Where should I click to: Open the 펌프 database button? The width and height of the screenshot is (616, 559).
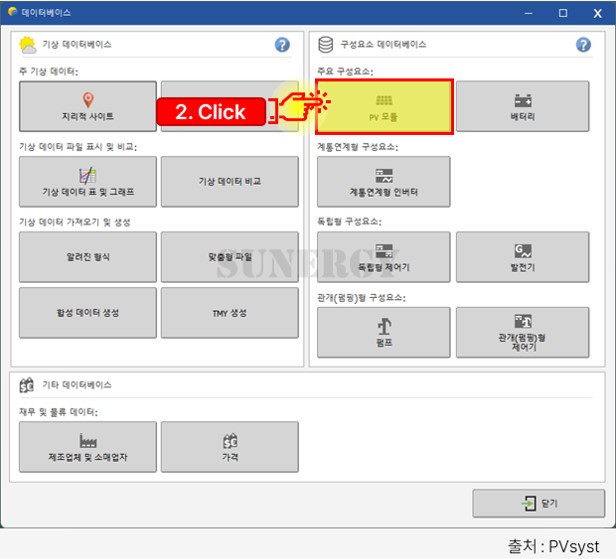(383, 332)
